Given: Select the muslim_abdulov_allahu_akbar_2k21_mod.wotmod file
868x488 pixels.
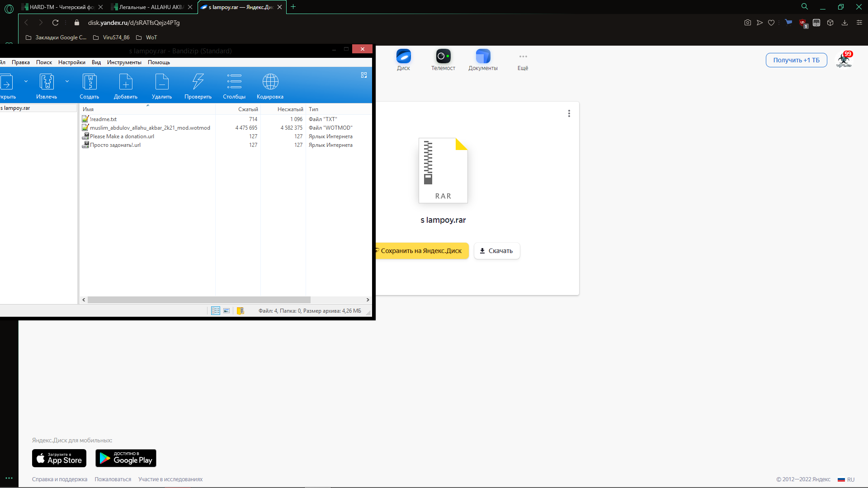Looking at the screenshot, I should pos(226,128).
